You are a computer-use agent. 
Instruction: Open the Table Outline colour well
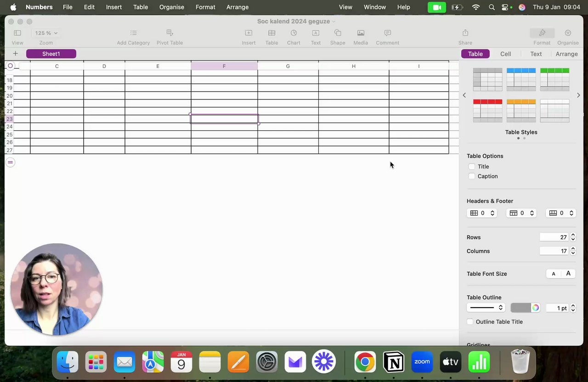point(520,308)
